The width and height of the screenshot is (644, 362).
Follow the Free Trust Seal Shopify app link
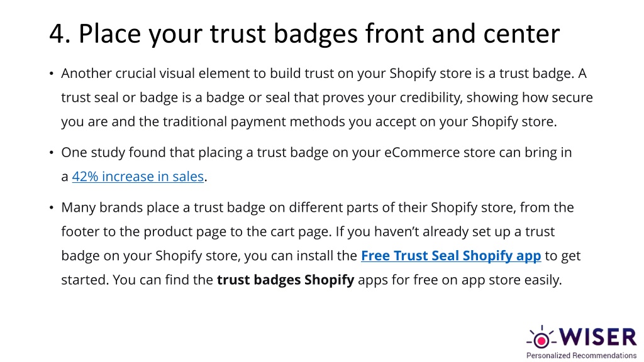tap(451, 256)
